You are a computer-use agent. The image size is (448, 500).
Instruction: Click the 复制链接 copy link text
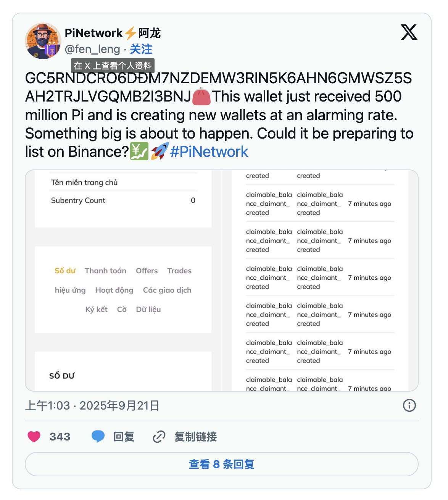tap(196, 437)
